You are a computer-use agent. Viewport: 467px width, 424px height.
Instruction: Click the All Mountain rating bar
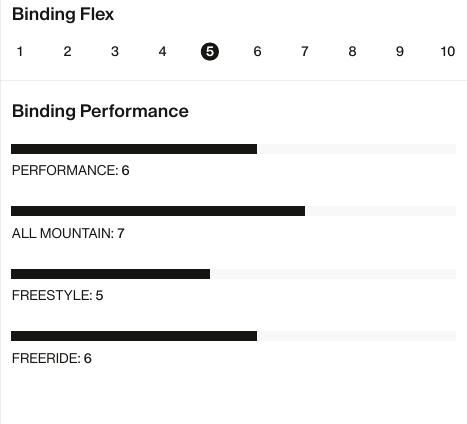pyautogui.click(x=233, y=211)
